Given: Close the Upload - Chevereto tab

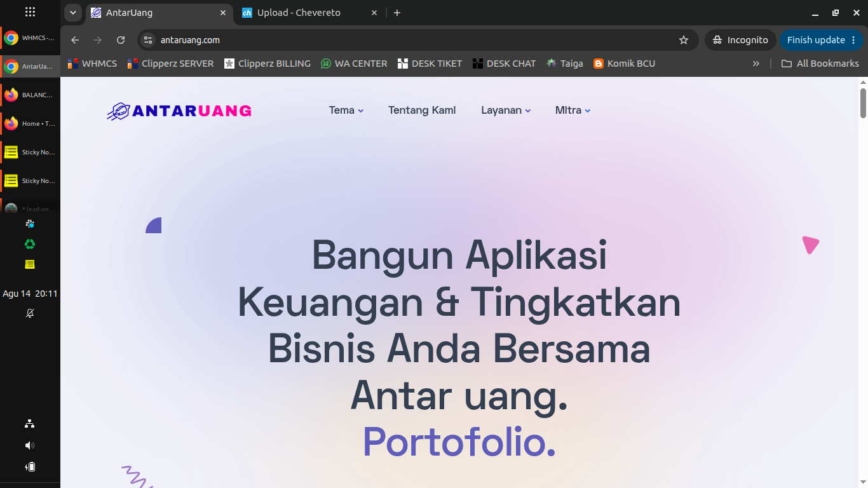Looking at the screenshot, I should click(x=374, y=13).
